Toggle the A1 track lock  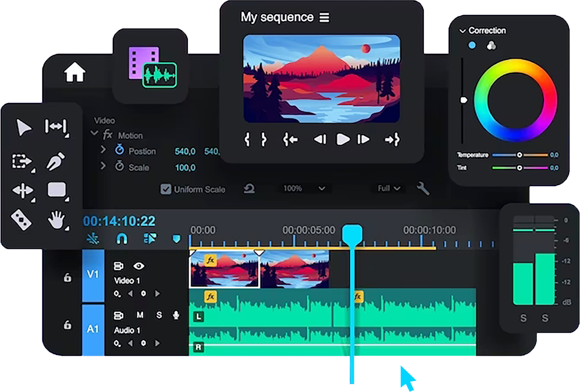click(68, 325)
